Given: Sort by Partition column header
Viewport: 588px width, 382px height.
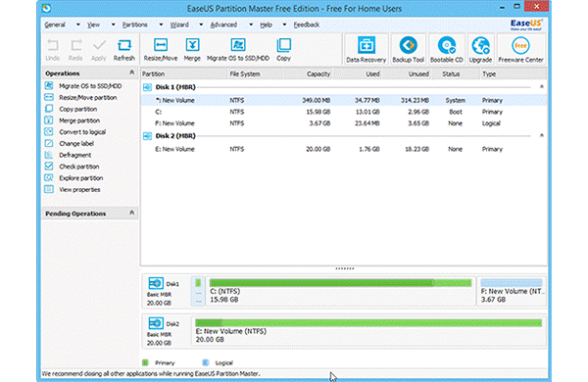Looking at the screenshot, I should (184, 73).
